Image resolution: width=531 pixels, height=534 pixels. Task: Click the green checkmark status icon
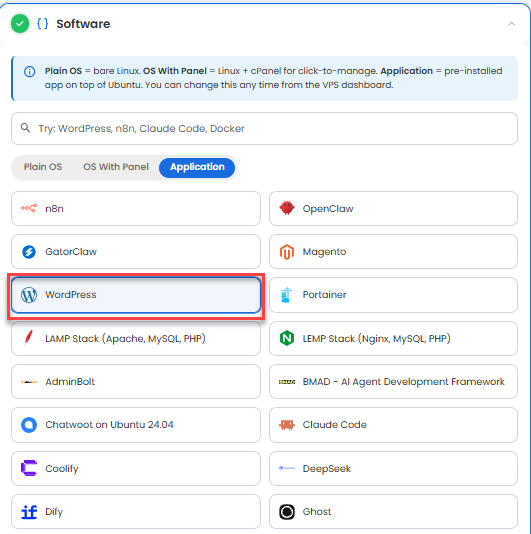20,23
